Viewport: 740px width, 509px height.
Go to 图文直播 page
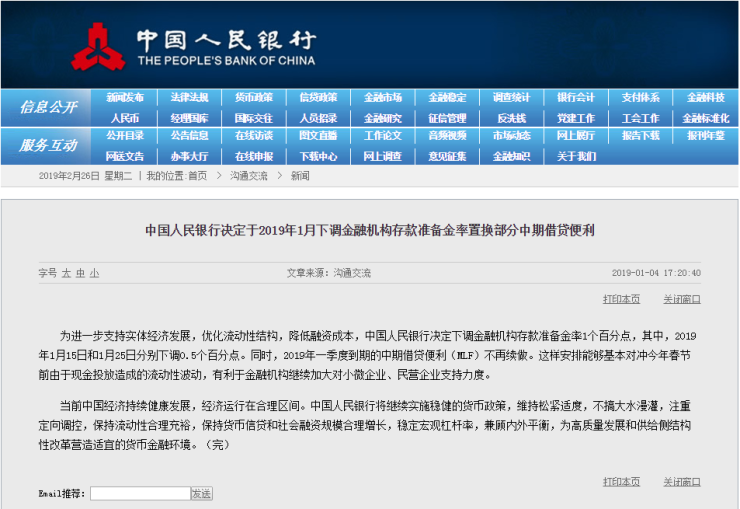click(319, 136)
